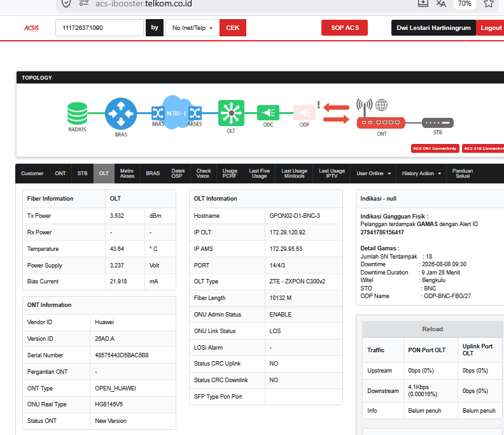Click the ONU Real Type value HG8145V5
504x435 pixels.
109,404
